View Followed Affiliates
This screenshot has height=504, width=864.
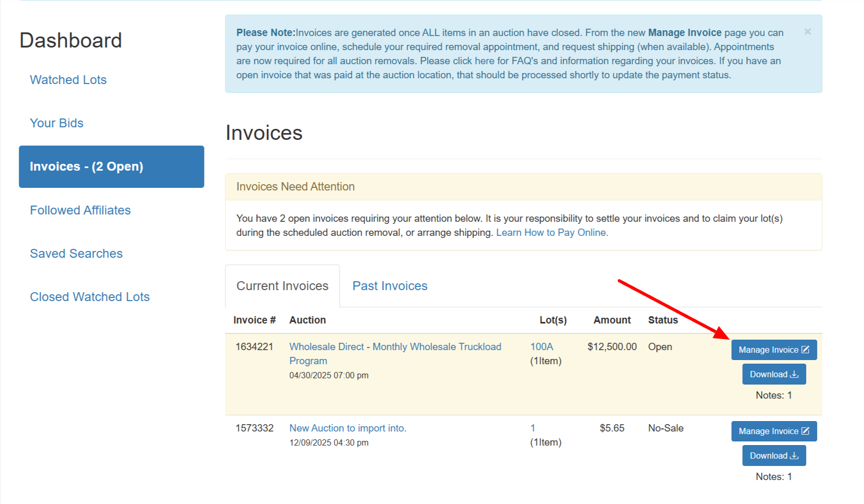[80, 210]
